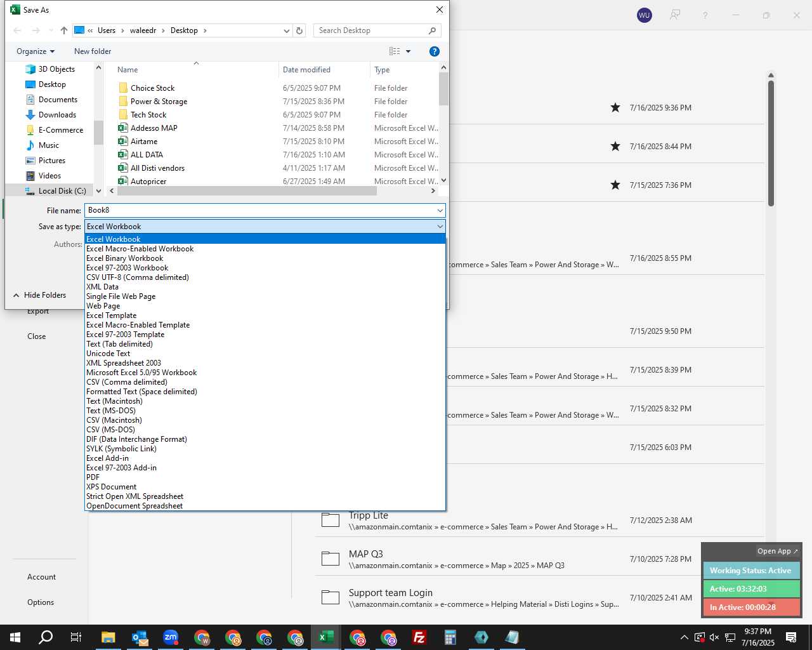
Task: Change the file list view layout icon
Action: (x=395, y=51)
